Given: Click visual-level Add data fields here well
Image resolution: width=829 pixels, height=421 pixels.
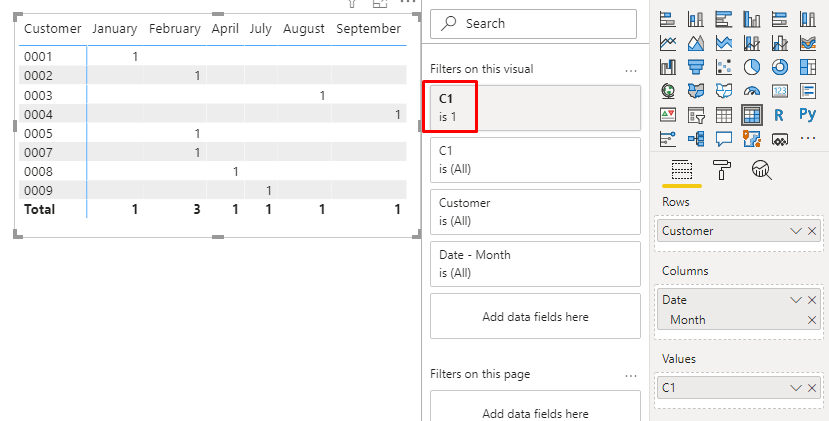Looking at the screenshot, I should tap(535, 316).
